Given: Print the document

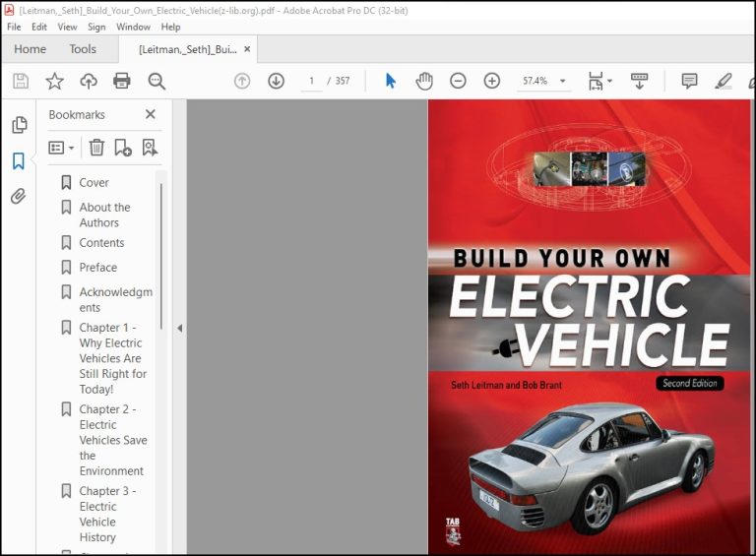Looking at the screenshot, I should 121,81.
